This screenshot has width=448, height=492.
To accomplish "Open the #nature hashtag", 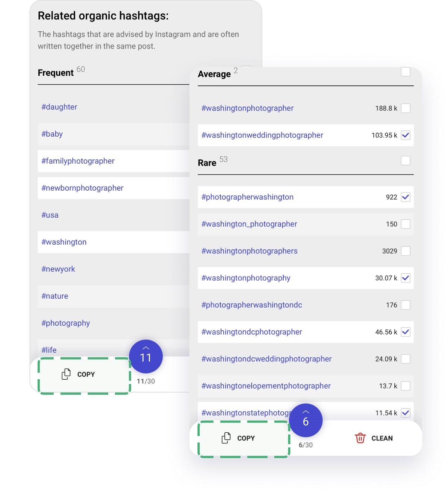I will (x=55, y=296).
